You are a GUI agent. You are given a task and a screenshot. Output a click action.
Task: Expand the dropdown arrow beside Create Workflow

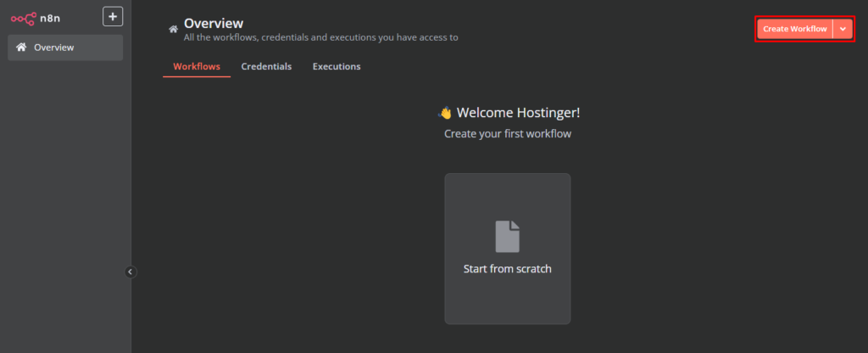point(843,29)
